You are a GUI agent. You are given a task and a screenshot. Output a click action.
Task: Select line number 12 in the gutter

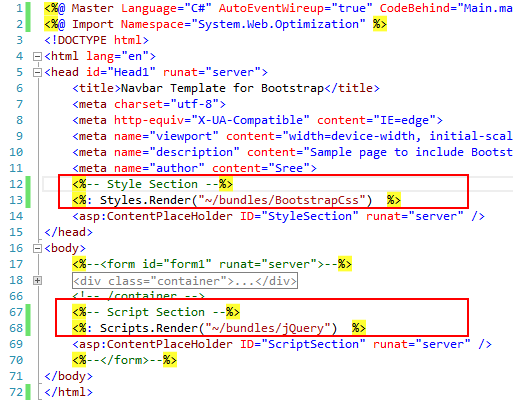point(16,184)
